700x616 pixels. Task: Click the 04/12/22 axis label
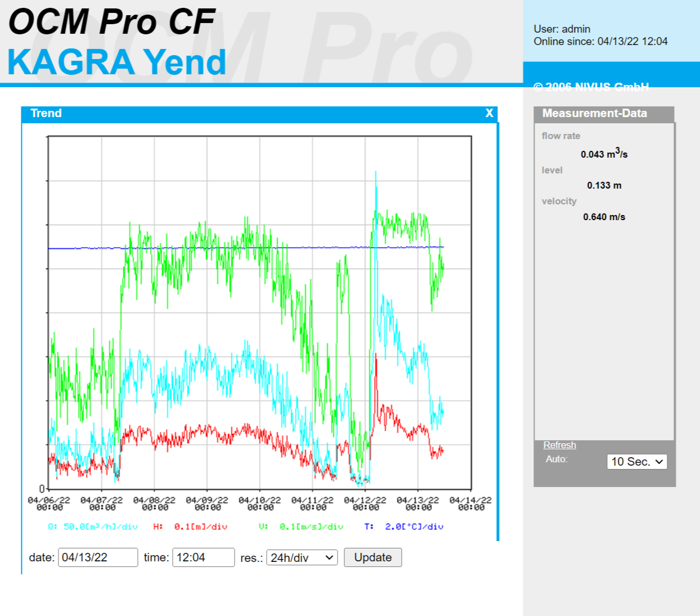(365, 503)
